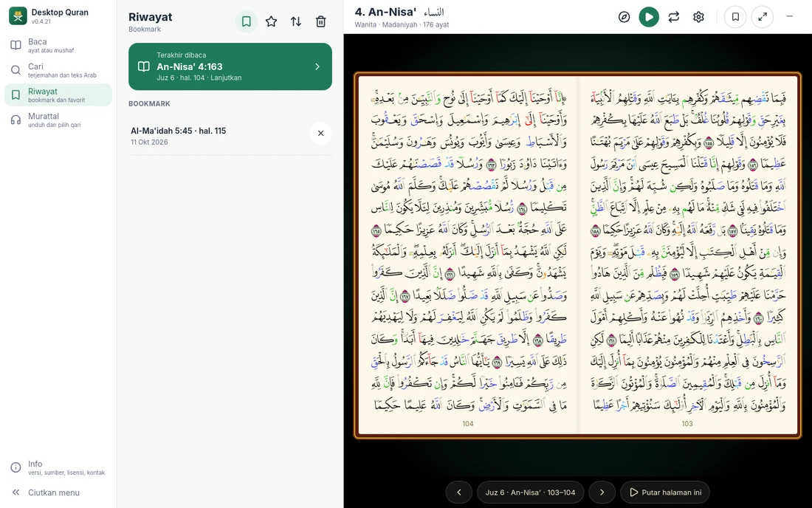Viewport: 812px width, 508px height.
Task: Click chevron on Terakhir dibaca card
Action: coord(317,66)
